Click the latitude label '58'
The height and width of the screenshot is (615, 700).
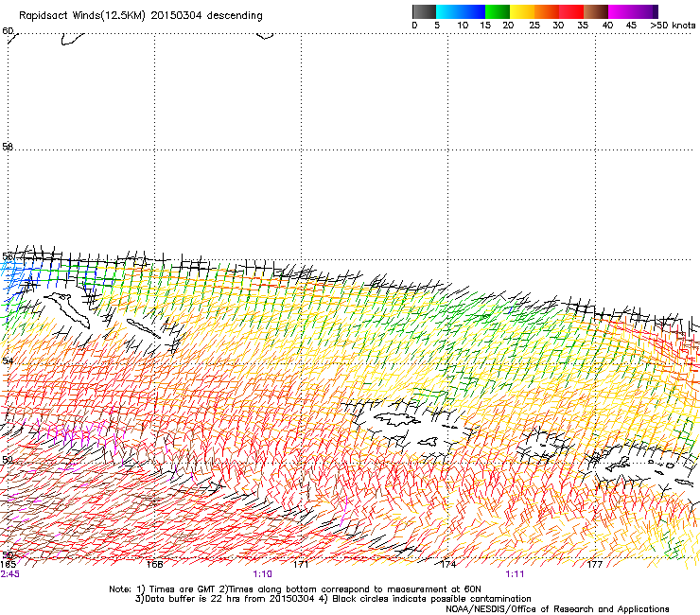tap(8, 147)
